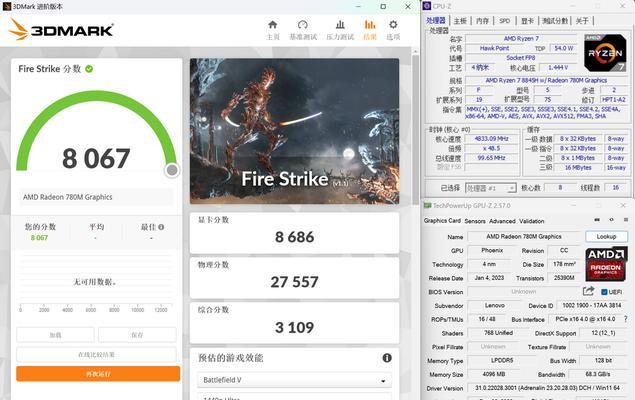Screen dimensions: 635x400
Task: Click the GPU-Z title bar app icon
Action: [x=427, y=205]
